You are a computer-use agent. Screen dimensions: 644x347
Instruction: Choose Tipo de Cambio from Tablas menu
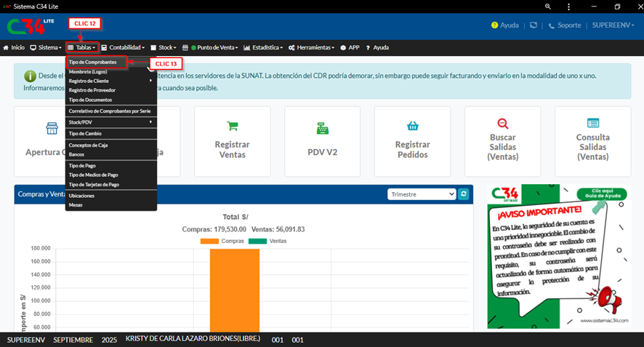(85, 134)
